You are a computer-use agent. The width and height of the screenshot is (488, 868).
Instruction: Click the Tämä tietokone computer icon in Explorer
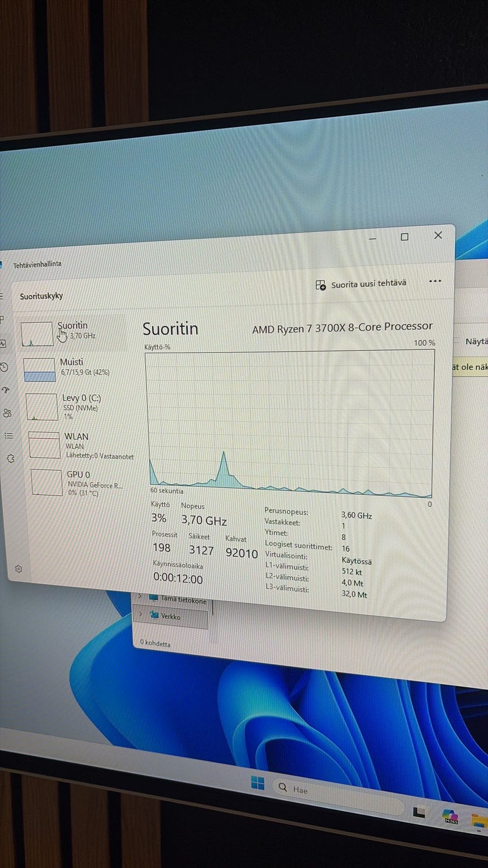pos(154,598)
